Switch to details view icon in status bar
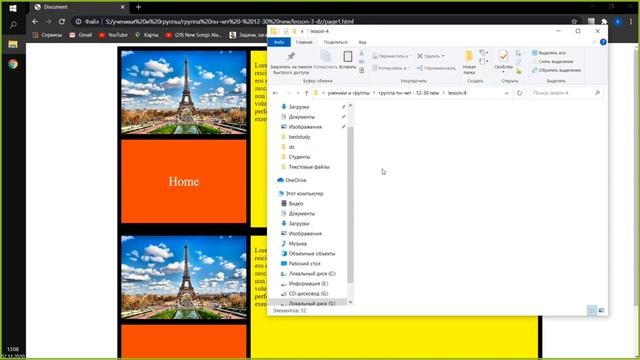This screenshot has width=640, height=360. click(592, 311)
